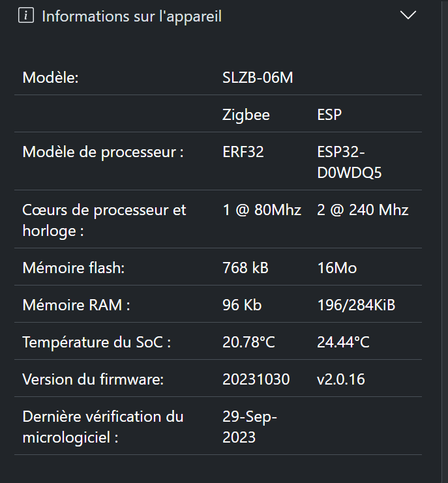
Task: Click the 'Température du SoC :' label
Action: pyautogui.click(x=97, y=342)
